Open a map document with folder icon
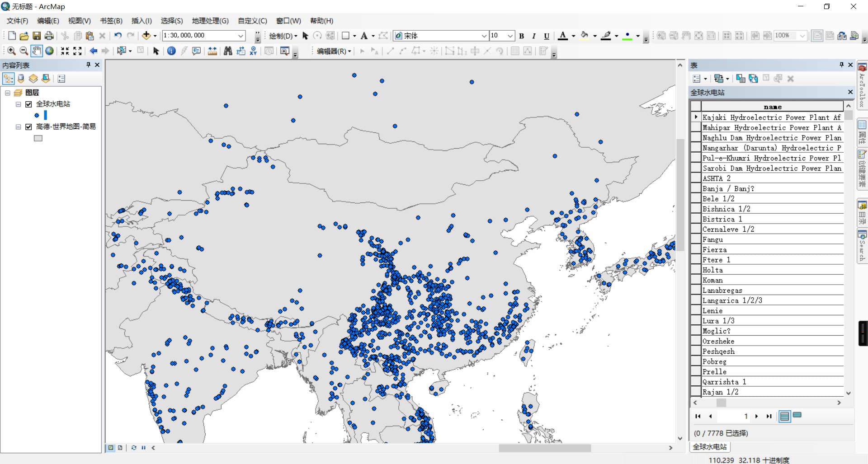 pos(24,36)
